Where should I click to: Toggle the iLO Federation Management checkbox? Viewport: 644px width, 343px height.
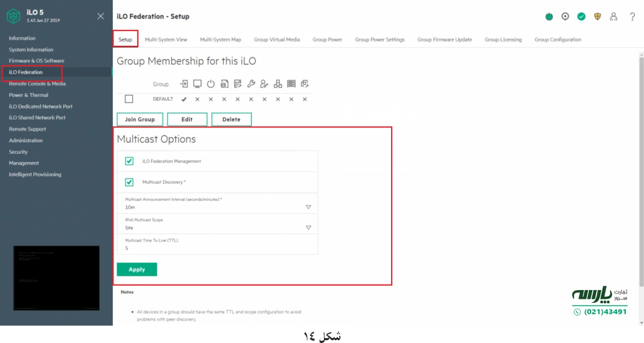(129, 161)
